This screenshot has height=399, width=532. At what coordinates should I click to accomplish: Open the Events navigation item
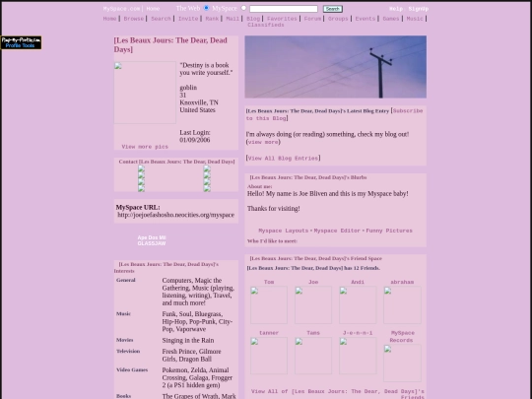pos(366,19)
